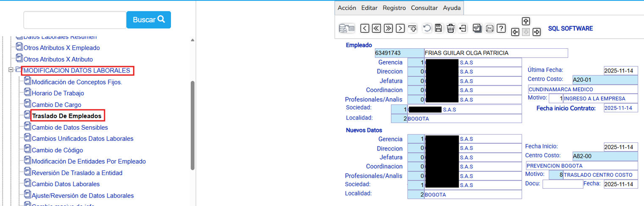Click the undo circular arrow icon
Image resolution: width=644 pixels, height=206 pixels.
pos(427,28)
